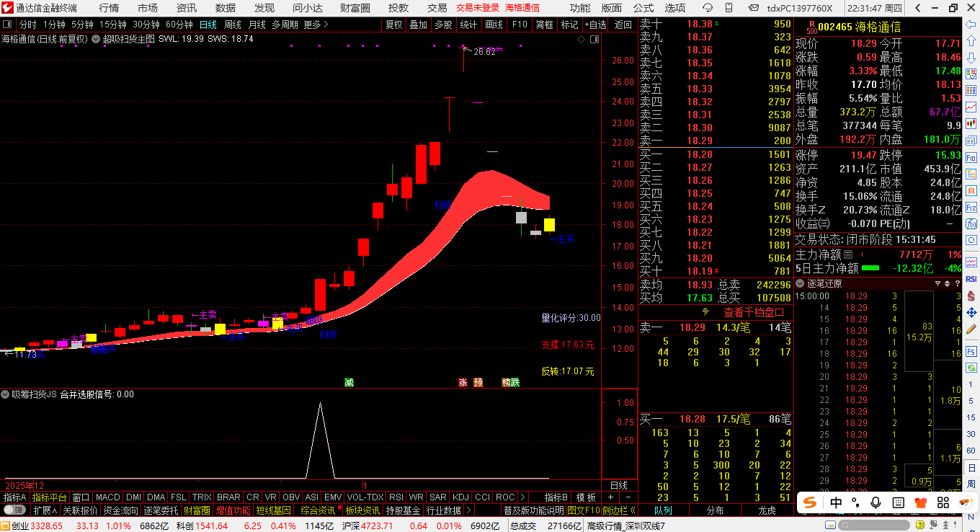The width and height of the screenshot is (980, 532).
Task: Click the circle O sidebar icon
Action: pyautogui.click(x=971, y=240)
